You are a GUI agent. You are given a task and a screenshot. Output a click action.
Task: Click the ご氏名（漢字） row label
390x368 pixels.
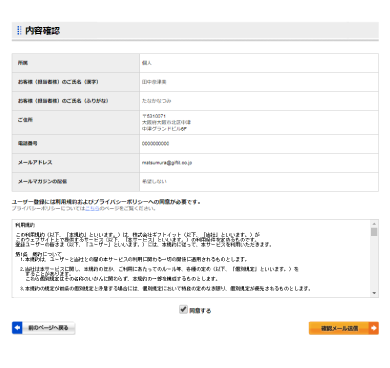[x=58, y=82]
